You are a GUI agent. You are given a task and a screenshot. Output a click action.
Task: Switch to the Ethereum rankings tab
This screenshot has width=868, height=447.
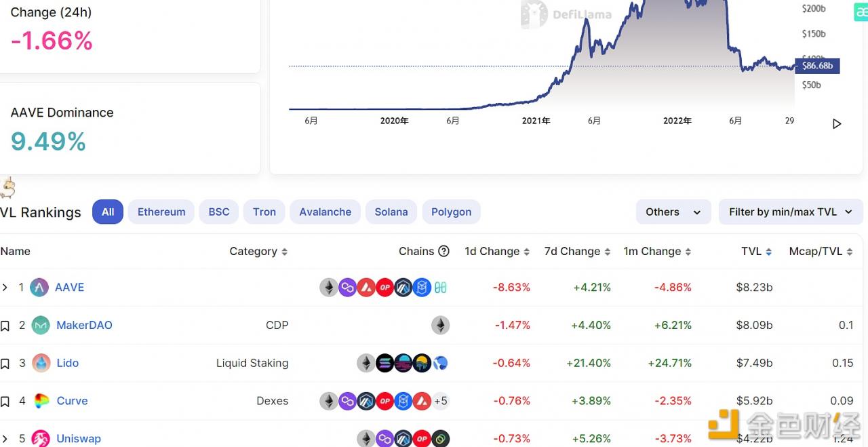161,212
